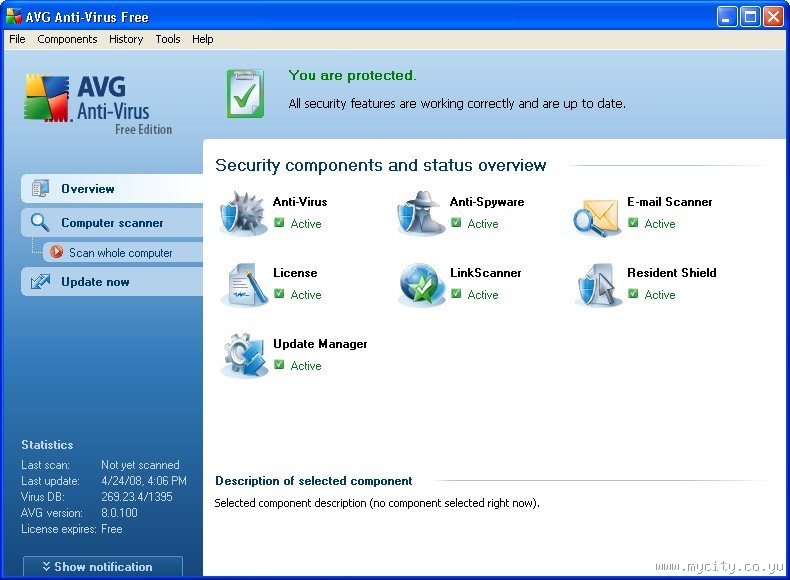This screenshot has height=580, width=790.
Task: Start Scan whole computer
Action: click(123, 252)
